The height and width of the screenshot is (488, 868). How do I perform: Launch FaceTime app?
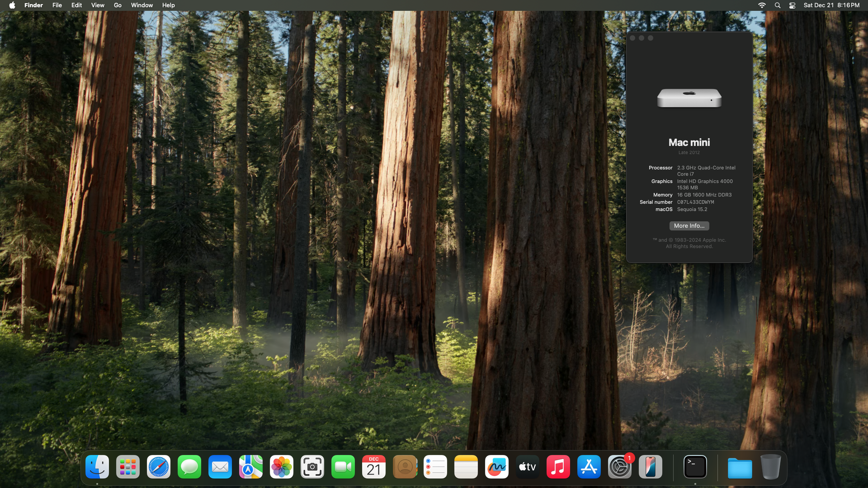coord(343,467)
